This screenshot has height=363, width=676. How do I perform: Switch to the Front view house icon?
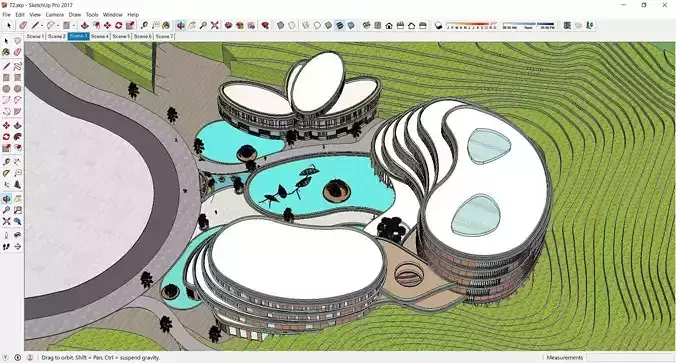click(x=389, y=25)
